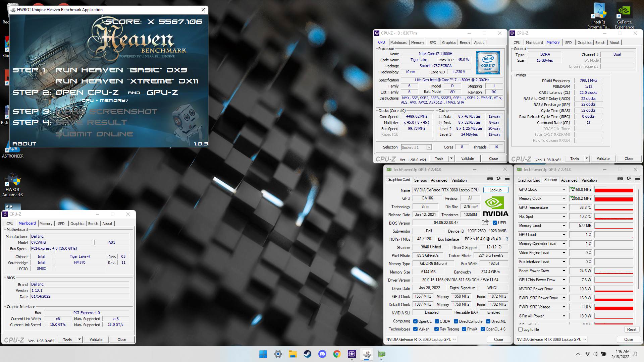This screenshot has width=644, height=362.
Task: Click SUBMIT ONLINE in Heaven Benchmark
Action: click(94, 134)
